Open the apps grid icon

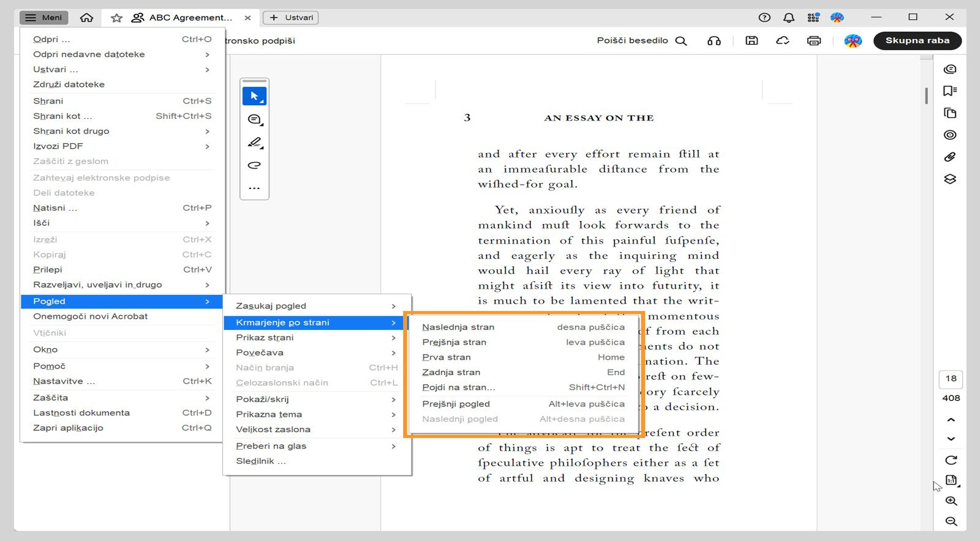[x=813, y=18]
